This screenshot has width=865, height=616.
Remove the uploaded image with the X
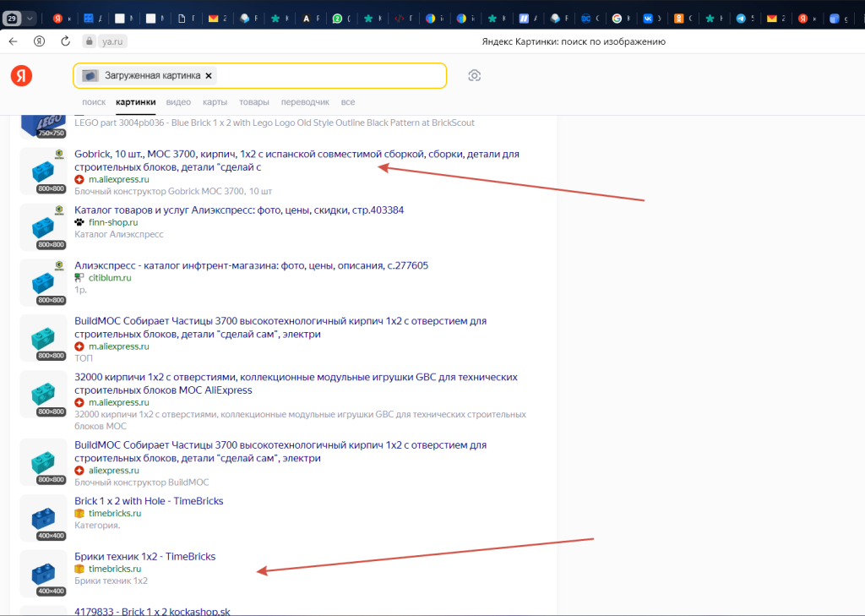(209, 75)
